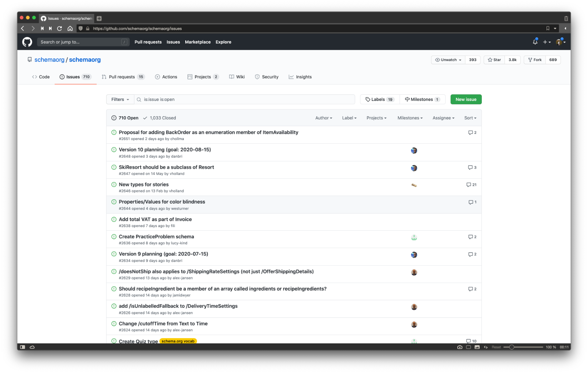Image resolution: width=588 pixels, height=373 pixels.
Task: Open the Label filter dropdown
Action: tap(349, 118)
